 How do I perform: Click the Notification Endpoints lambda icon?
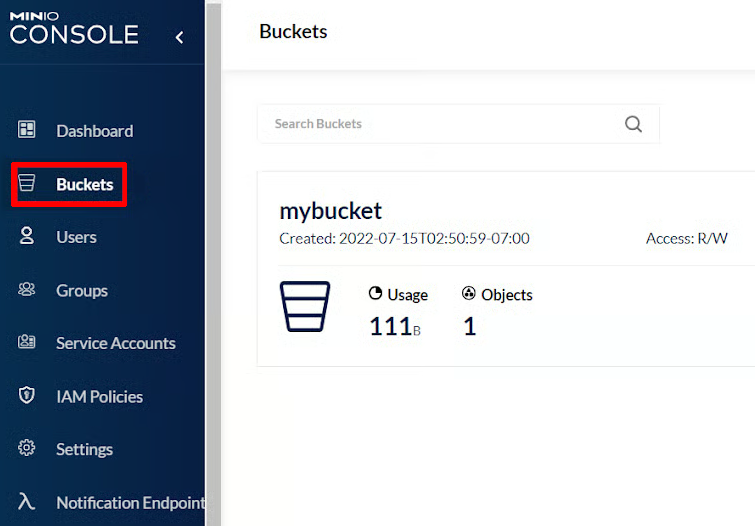point(27,502)
